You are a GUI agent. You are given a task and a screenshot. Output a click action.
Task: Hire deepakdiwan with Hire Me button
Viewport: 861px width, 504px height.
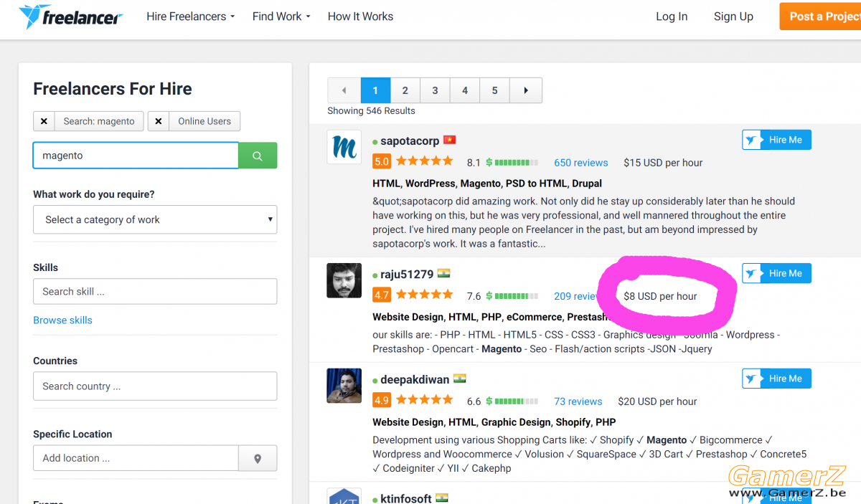pyautogui.click(x=776, y=379)
